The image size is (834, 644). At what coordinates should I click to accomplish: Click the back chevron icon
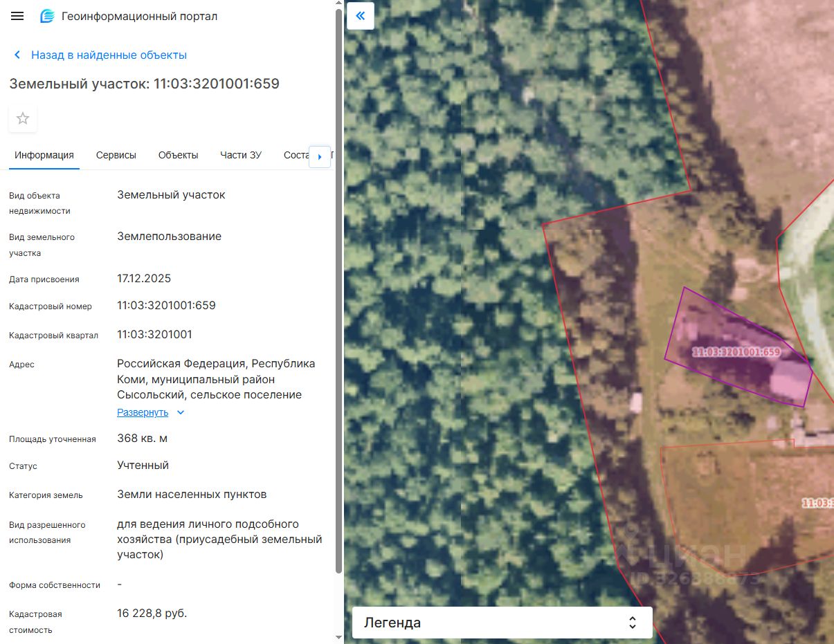click(x=17, y=55)
